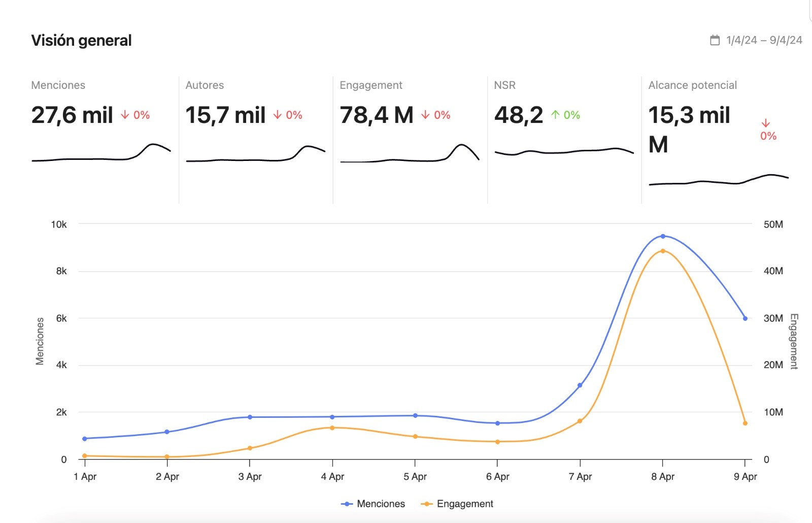The width and height of the screenshot is (812, 523).
Task: Click the calendar icon beside the date range
Action: [715, 40]
